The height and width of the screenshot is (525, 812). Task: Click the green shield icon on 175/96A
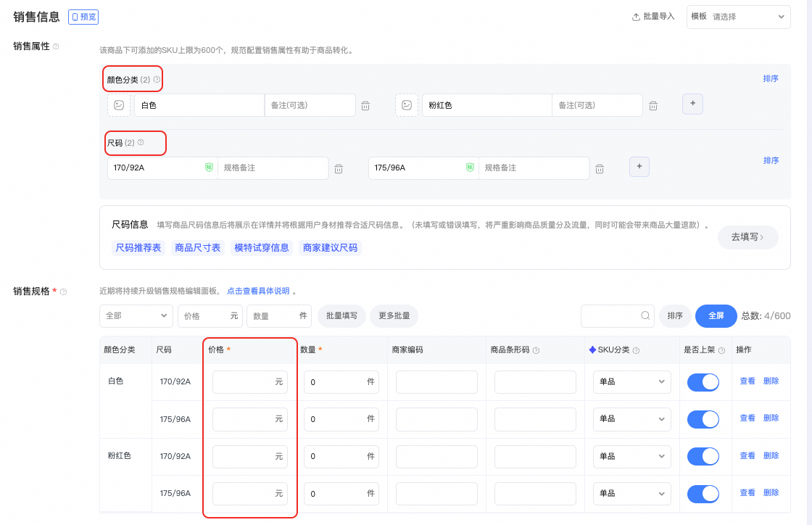pyautogui.click(x=470, y=168)
